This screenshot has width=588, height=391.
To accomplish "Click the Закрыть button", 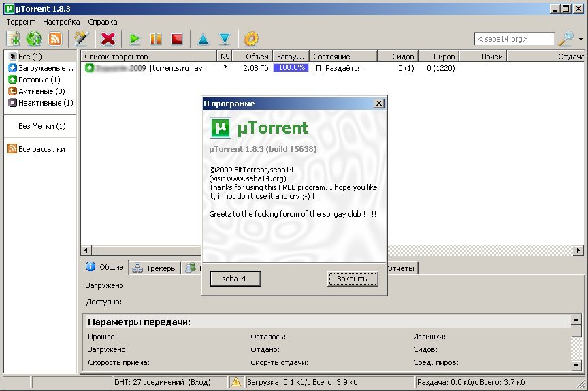I will (x=352, y=279).
